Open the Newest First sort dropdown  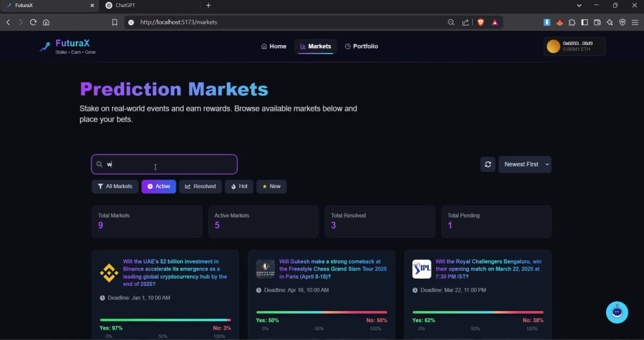tap(525, 164)
